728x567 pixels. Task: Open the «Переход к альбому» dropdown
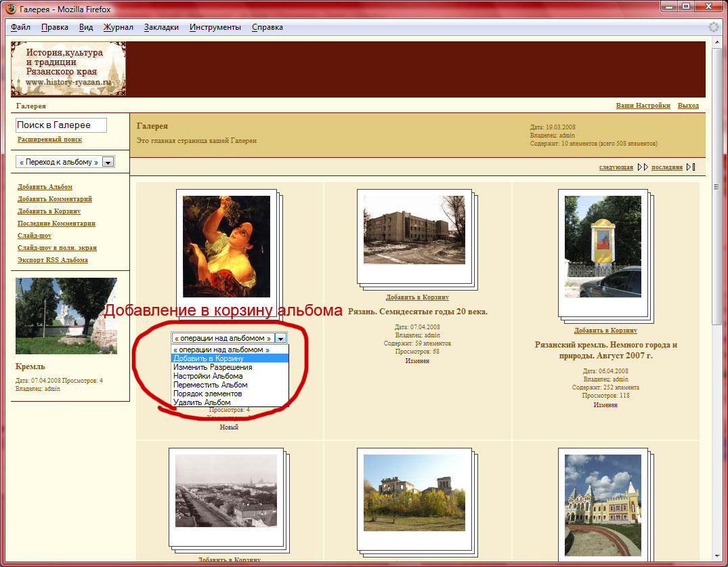click(66, 162)
